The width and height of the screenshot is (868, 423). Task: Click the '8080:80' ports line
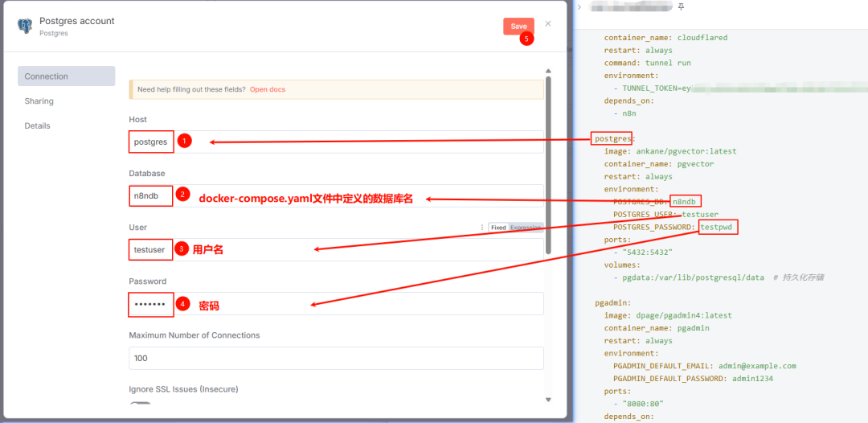[638, 404]
